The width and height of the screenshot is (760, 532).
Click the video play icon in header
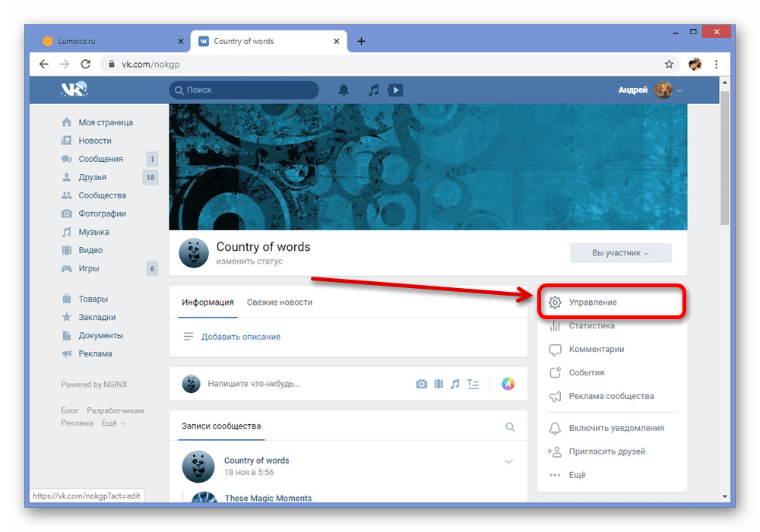pos(395,90)
